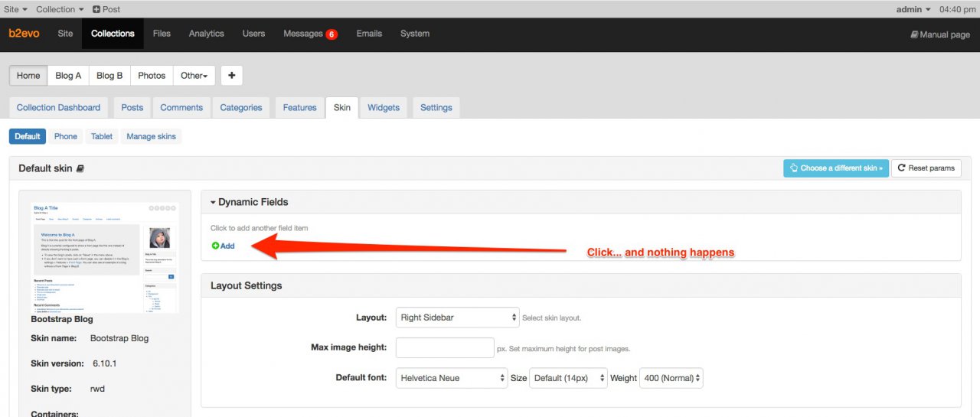Switch to the Features tab

tap(299, 108)
